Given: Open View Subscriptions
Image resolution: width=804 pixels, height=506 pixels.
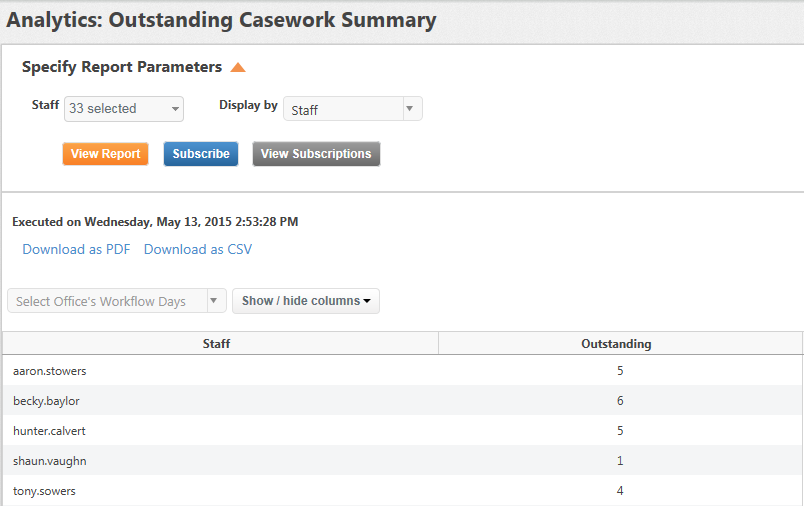Looking at the screenshot, I should click(x=316, y=154).
